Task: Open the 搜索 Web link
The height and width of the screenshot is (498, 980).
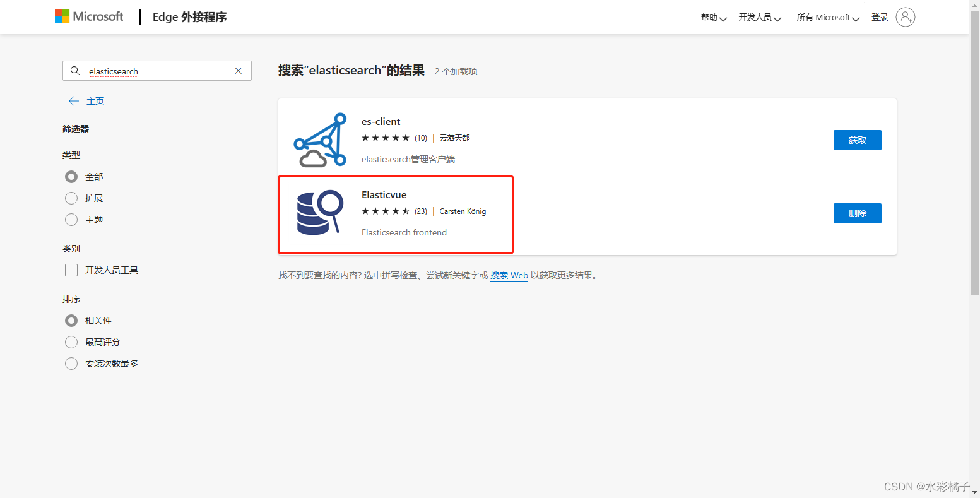Action: (509, 275)
